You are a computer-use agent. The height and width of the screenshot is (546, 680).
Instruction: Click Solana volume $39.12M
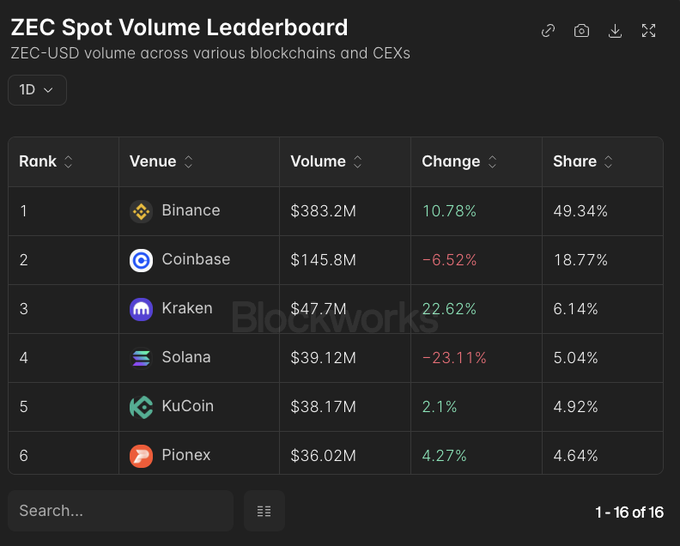point(323,358)
